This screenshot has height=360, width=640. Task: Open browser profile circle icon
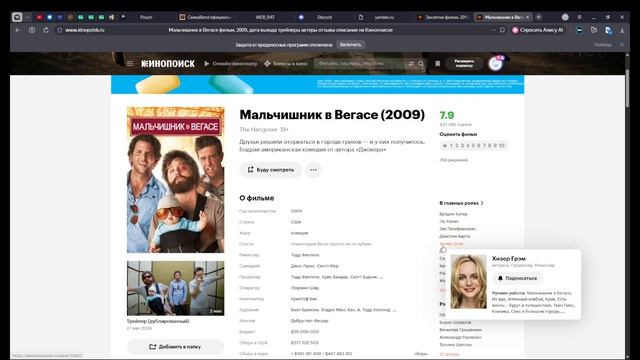point(565,17)
